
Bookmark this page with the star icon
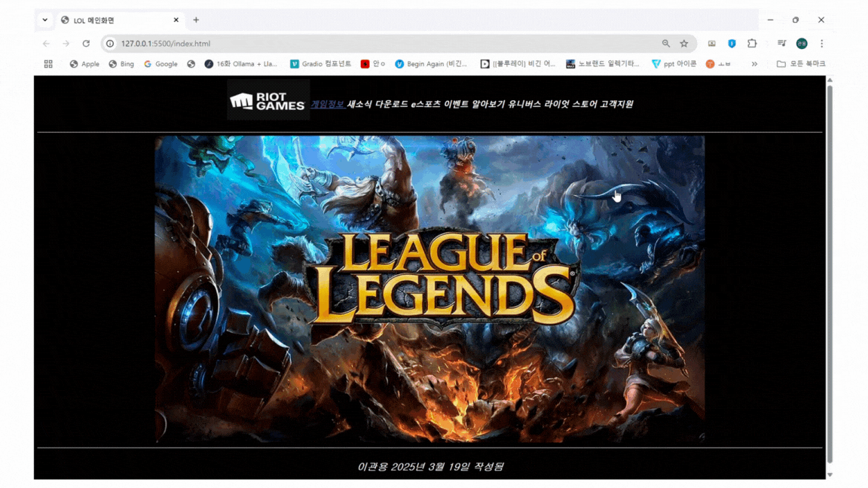click(684, 43)
